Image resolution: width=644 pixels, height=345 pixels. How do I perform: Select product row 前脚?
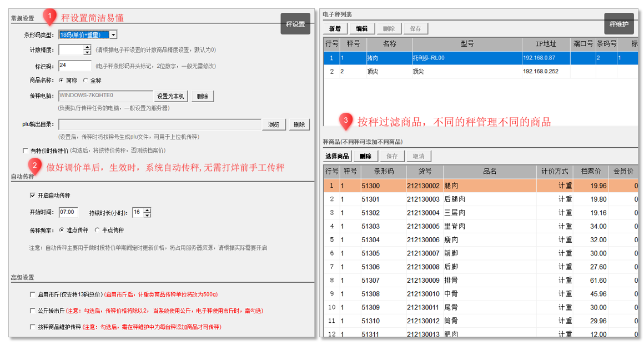(481, 254)
